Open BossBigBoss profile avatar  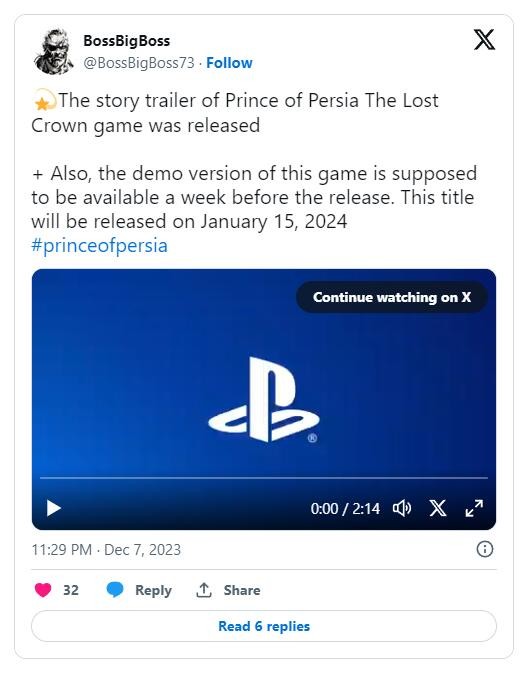pos(54,52)
